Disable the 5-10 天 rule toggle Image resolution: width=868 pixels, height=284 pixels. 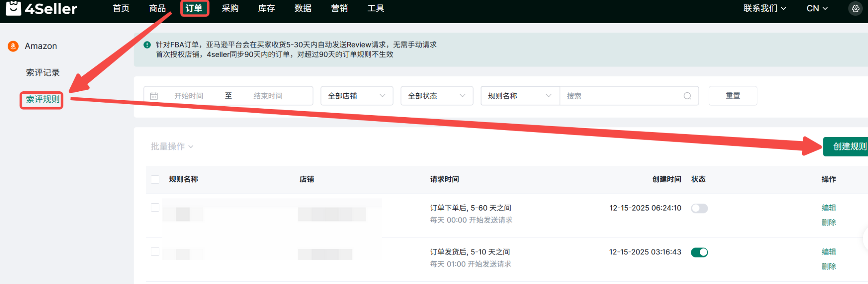699,252
